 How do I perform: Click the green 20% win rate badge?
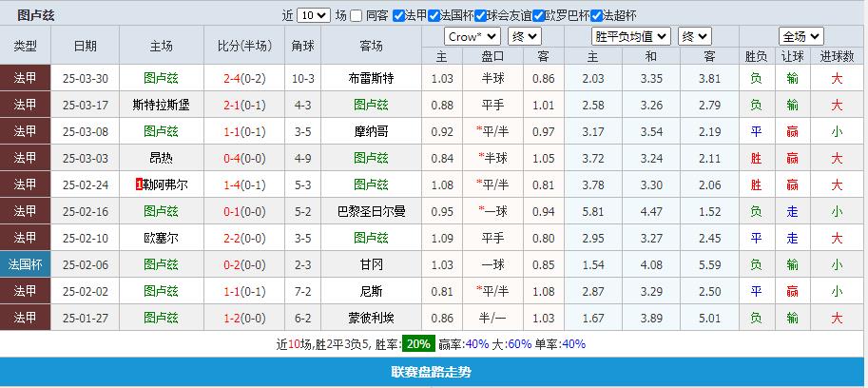pyautogui.click(x=417, y=344)
